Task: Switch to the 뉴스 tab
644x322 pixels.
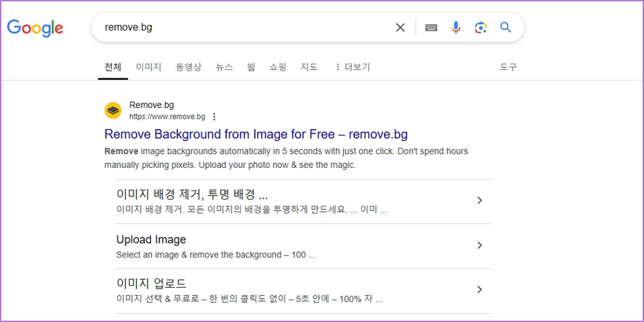Action: [x=224, y=67]
